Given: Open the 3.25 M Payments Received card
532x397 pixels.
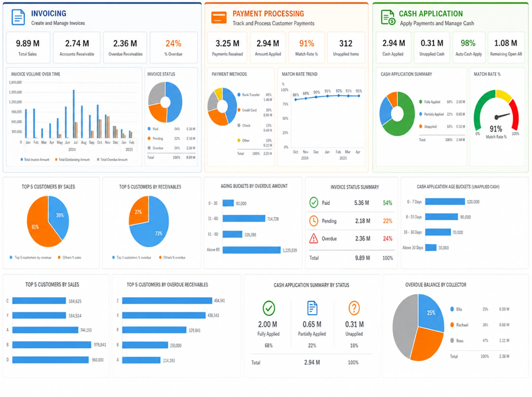Looking at the screenshot, I should coord(227,47).
